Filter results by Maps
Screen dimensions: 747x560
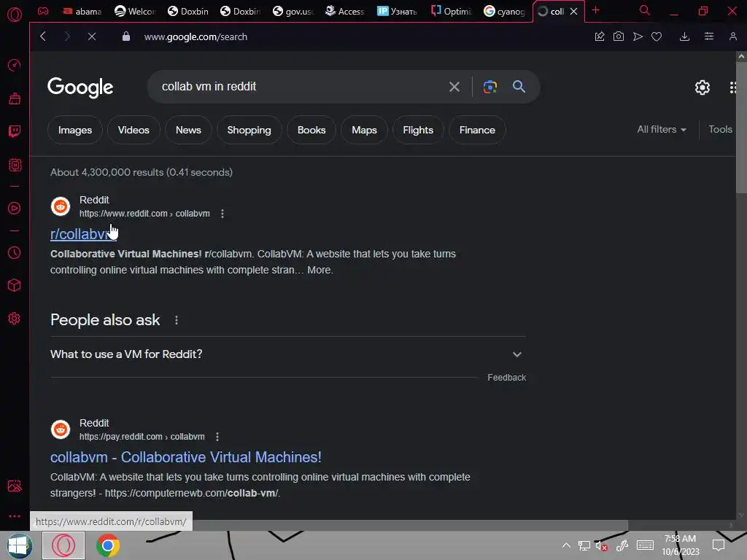click(x=364, y=130)
